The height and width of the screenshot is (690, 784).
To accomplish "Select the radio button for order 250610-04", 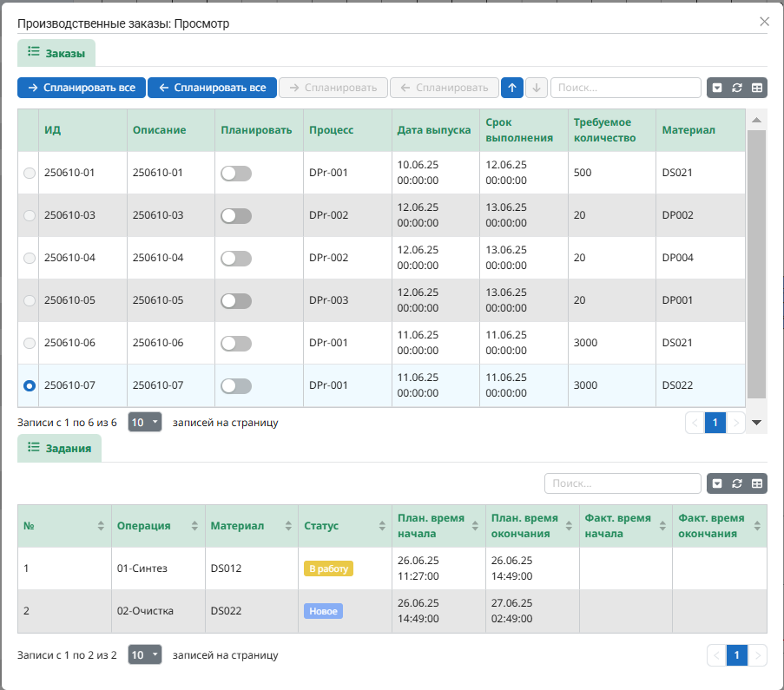I will pos(30,259).
